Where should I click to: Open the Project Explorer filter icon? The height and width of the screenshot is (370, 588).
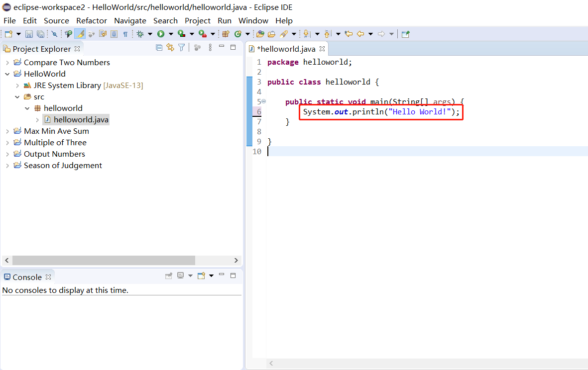182,48
